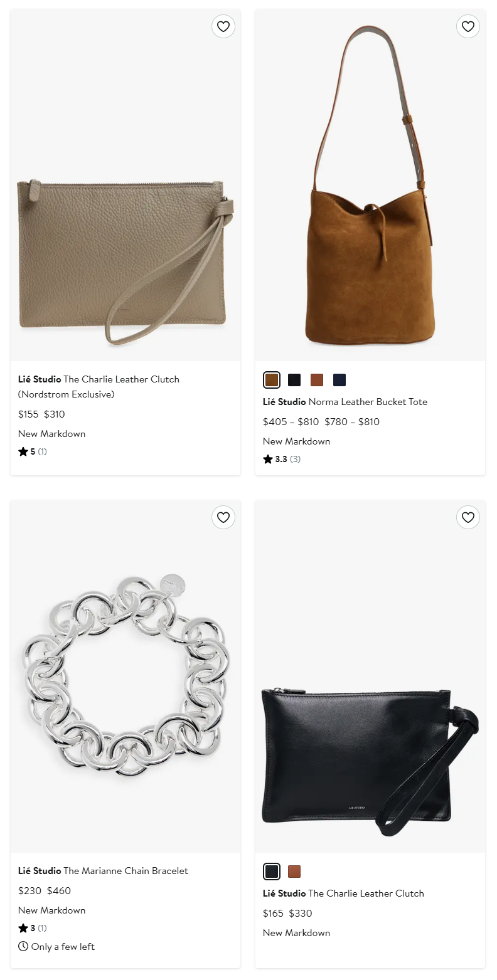Select navy swatch for Norma Bucket Tote
Image resolution: width=497 pixels, height=980 pixels.
point(339,380)
